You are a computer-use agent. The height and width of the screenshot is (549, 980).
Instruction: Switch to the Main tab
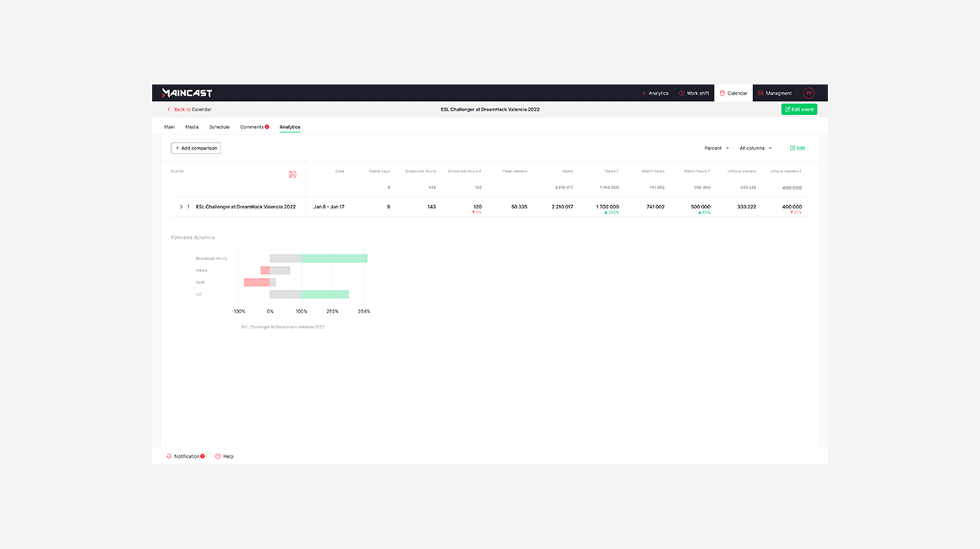click(x=169, y=127)
